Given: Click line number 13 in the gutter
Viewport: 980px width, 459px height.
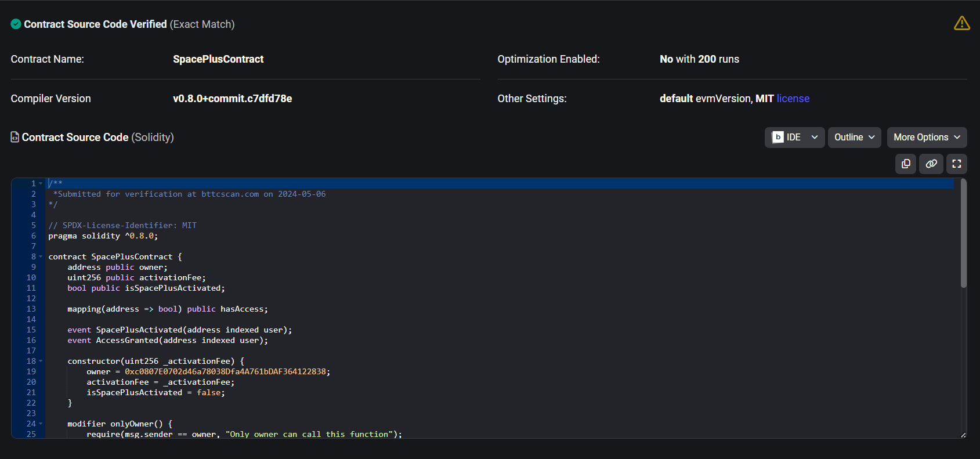Looking at the screenshot, I should point(31,309).
